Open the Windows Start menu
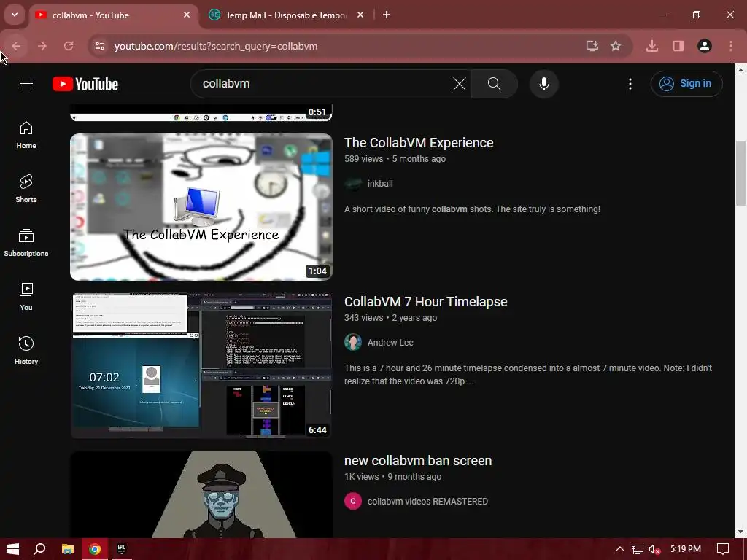This screenshot has width=747, height=560. pos(13,549)
